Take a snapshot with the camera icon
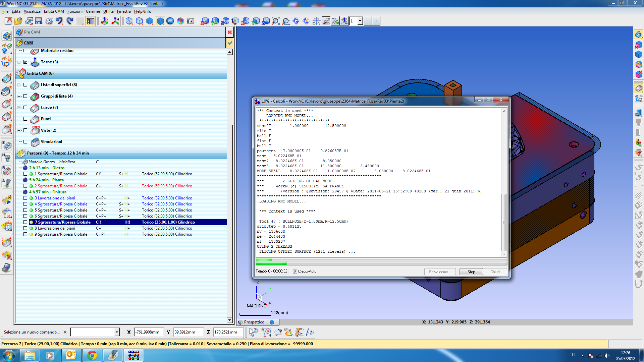Image resolution: width=644 pixels, height=362 pixels. click(191, 21)
